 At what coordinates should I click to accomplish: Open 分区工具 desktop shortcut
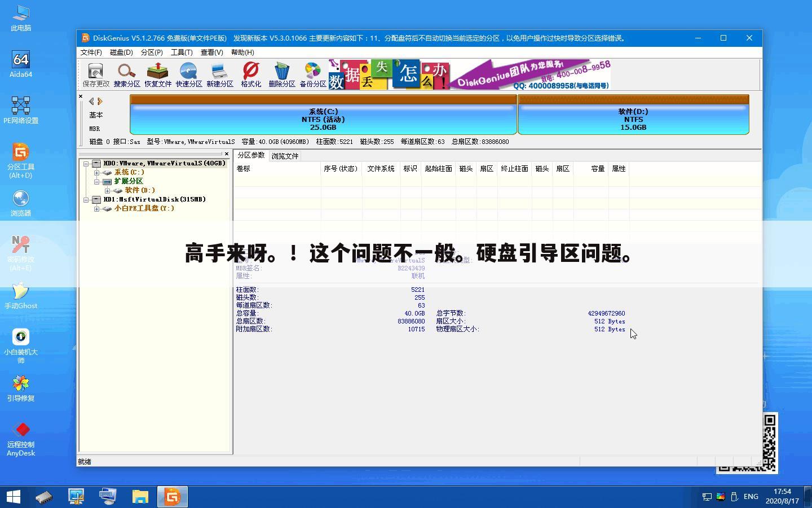[x=21, y=161]
